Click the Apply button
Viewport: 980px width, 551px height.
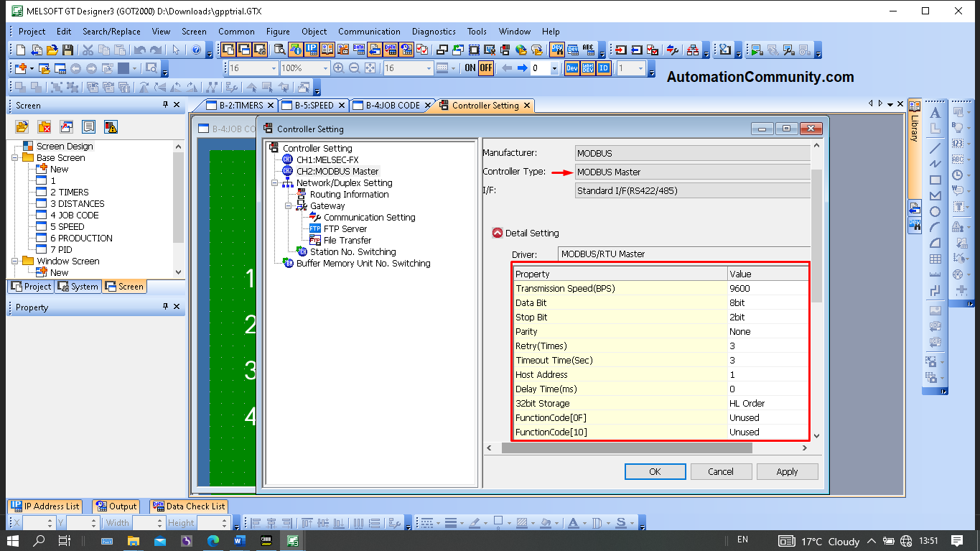[x=787, y=471]
